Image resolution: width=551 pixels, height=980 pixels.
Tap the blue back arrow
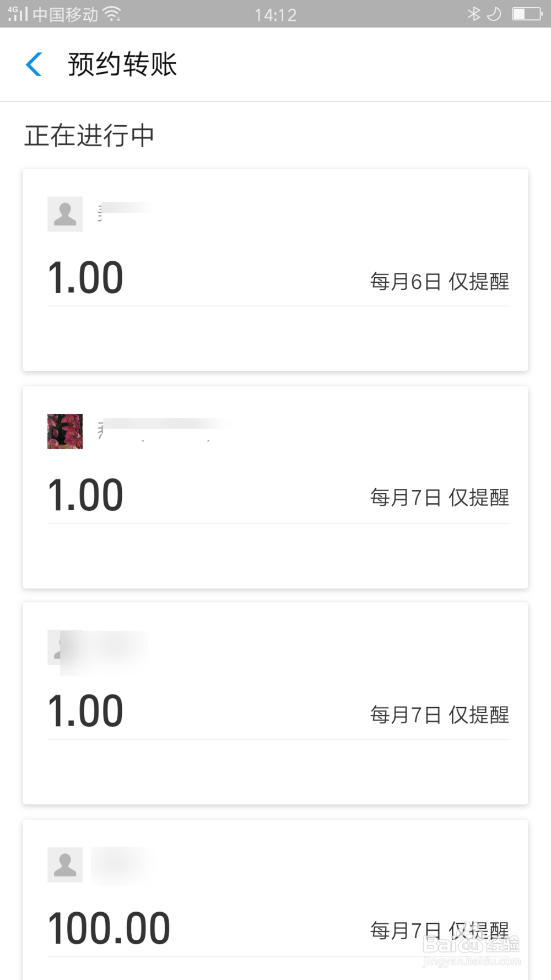[34, 64]
